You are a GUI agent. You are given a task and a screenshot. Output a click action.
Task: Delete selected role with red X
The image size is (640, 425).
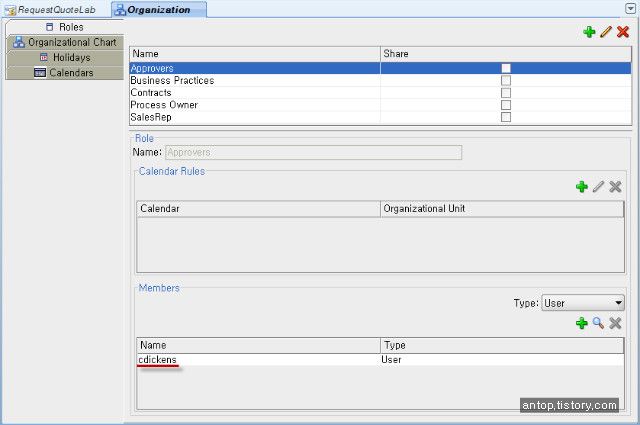(x=623, y=32)
